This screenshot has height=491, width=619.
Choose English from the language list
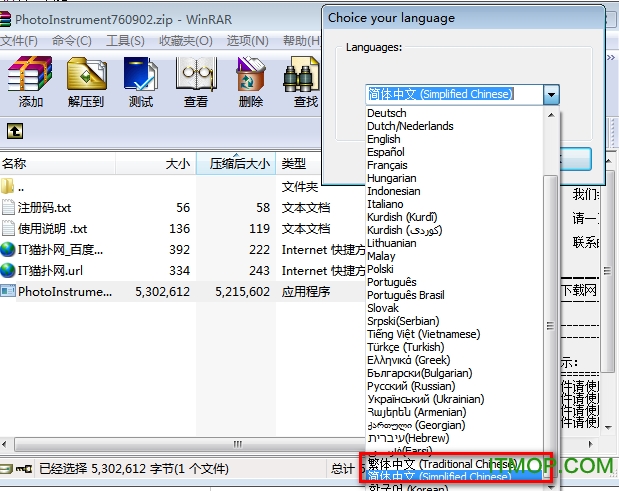(384, 139)
